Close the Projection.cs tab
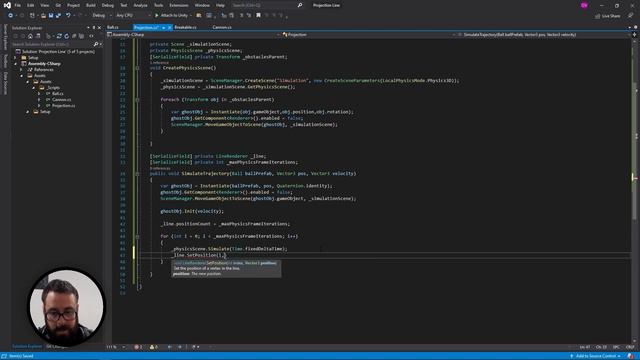This screenshot has height=360, width=640. pos(169,27)
